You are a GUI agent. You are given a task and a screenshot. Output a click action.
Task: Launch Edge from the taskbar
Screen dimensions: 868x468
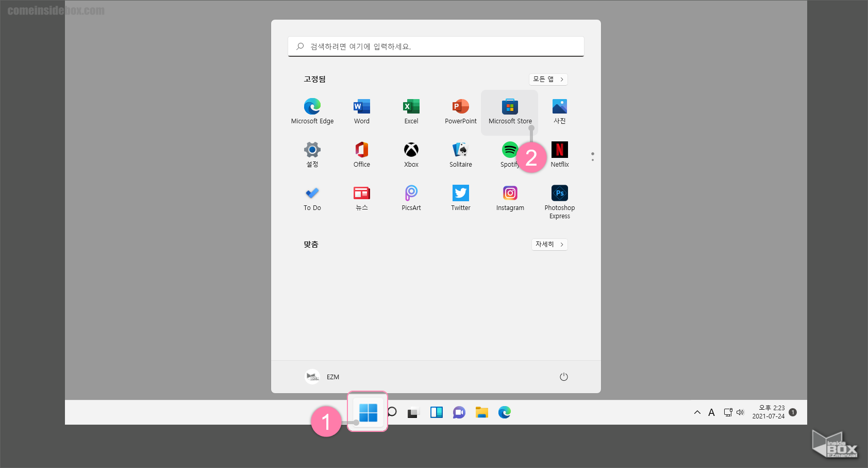pos(505,412)
